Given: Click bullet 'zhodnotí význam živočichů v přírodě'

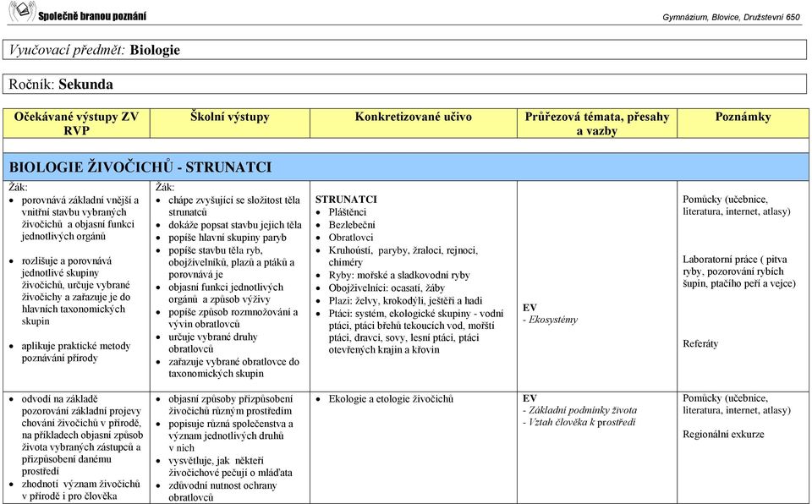Looking at the screenshot, I should [x=81, y=490].
